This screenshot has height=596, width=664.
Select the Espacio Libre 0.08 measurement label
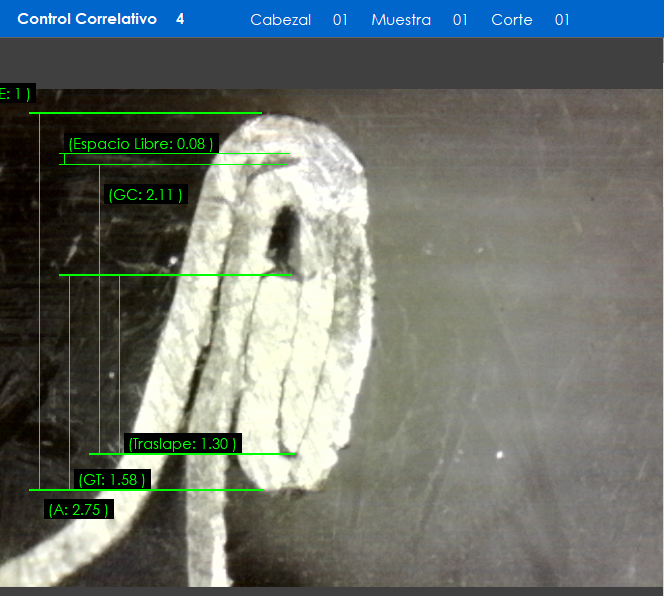(141, 144)
